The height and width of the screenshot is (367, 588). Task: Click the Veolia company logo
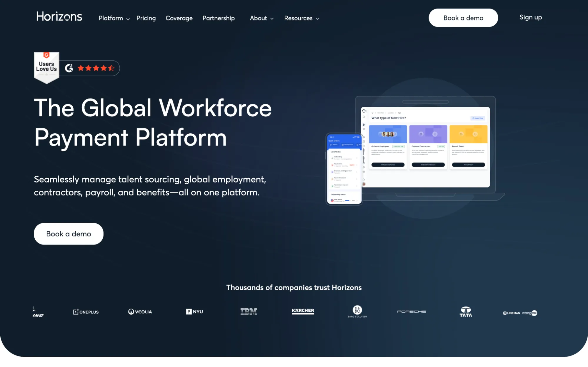point(140,312)
